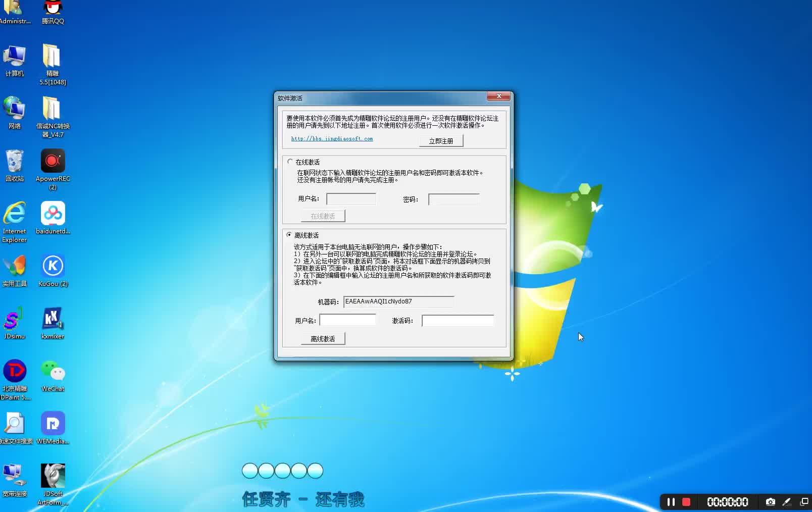Viewport: 812px width, 512px height.
Task: Open the 回收站 recycle bin icon
Action: [14, 165]
